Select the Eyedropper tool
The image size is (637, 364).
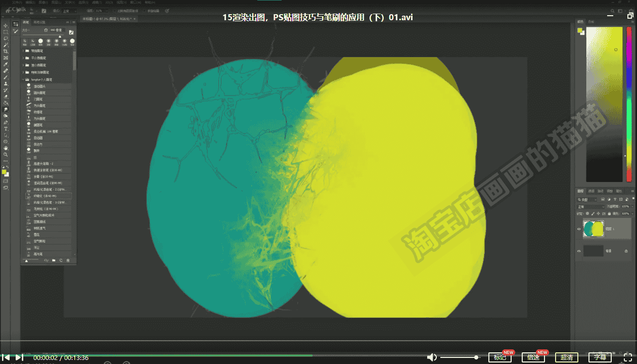coord(6,64)
